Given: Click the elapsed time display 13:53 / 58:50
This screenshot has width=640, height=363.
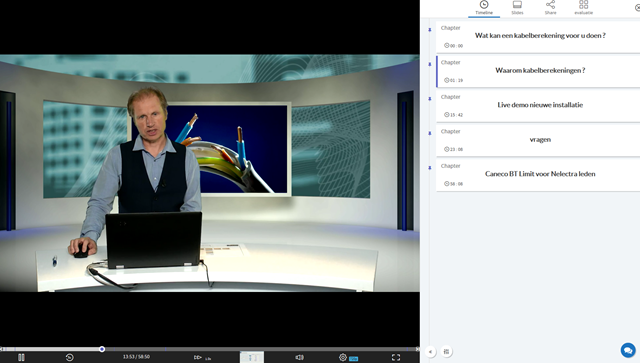Looking at the screenshot, I should click(136, 357).
